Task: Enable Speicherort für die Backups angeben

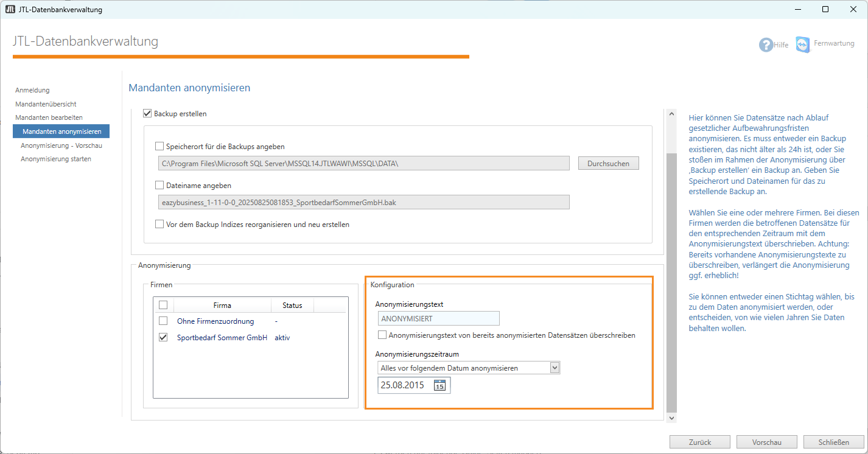Action: [159, 147]
